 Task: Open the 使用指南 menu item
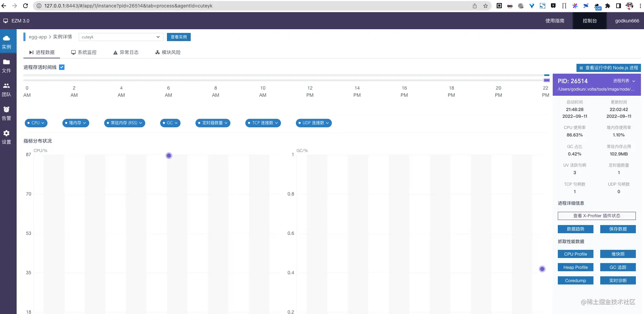(x=555, y=21)
